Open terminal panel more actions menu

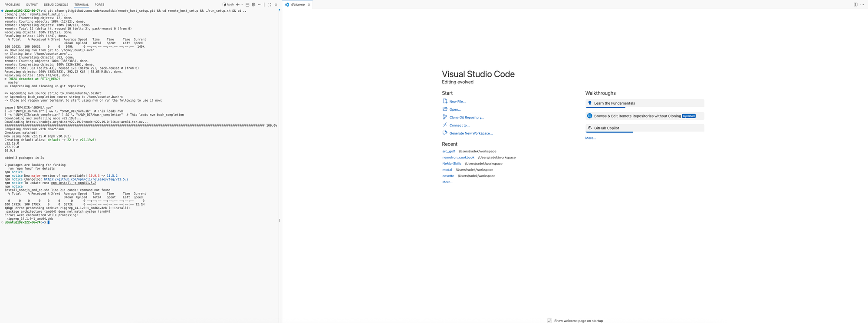click(x=260, y=5)
